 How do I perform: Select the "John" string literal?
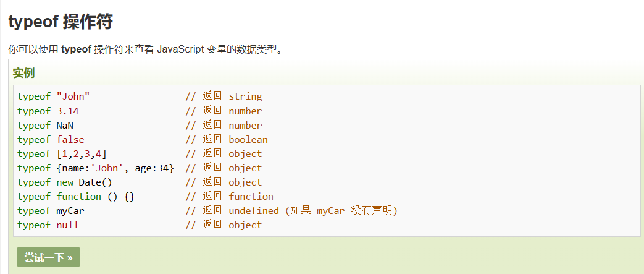click(x=73, y=96)
